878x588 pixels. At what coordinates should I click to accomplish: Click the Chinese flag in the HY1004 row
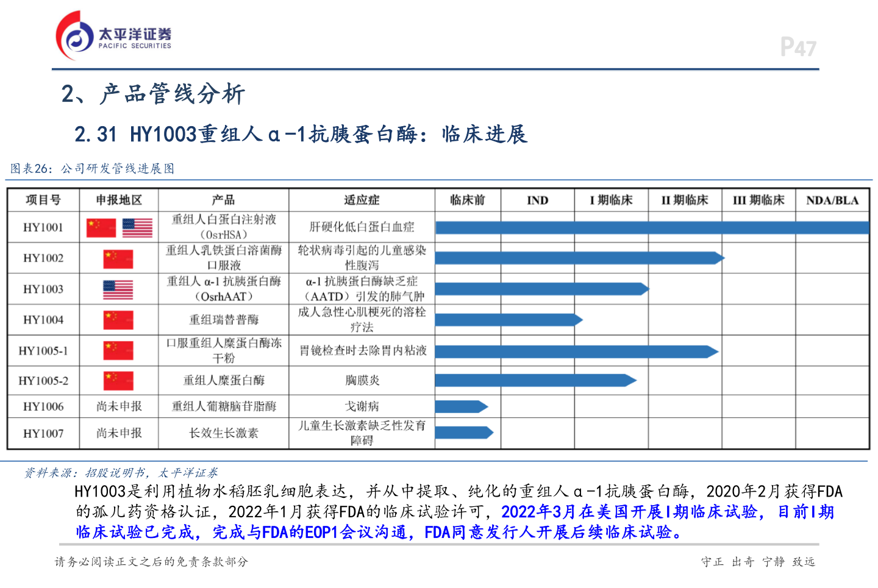[118, 319]
